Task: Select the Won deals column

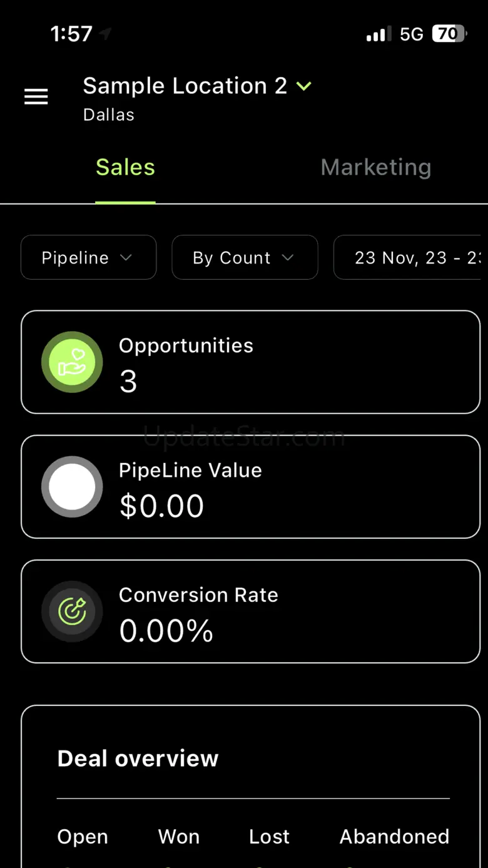Action: (x=179, y=837)
